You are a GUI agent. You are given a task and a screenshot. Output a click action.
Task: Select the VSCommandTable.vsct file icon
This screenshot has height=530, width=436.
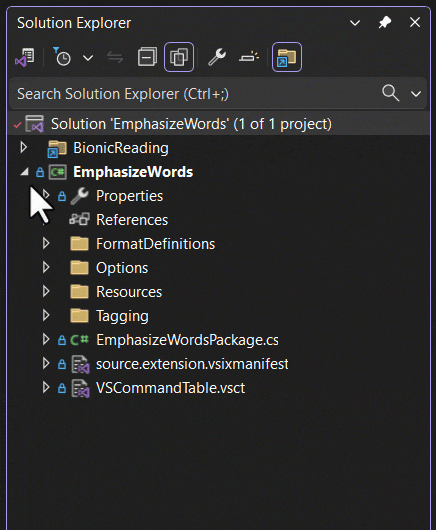coord(80,388)
